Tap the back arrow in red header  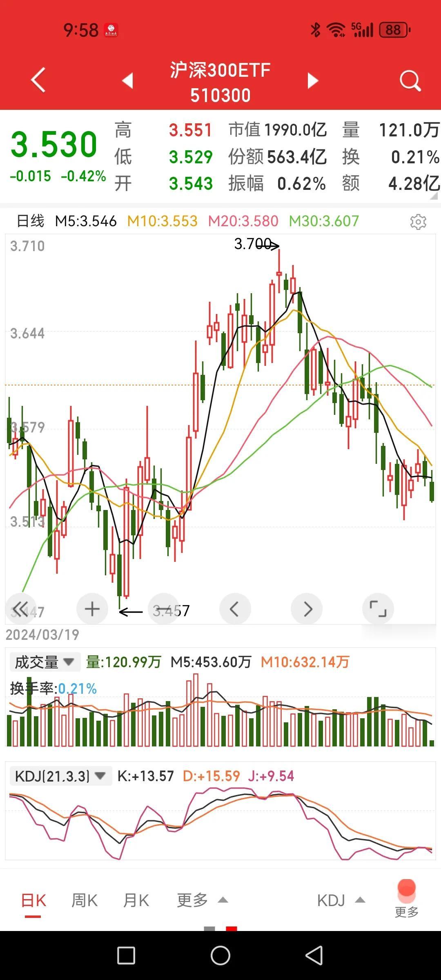coord(38,80)
